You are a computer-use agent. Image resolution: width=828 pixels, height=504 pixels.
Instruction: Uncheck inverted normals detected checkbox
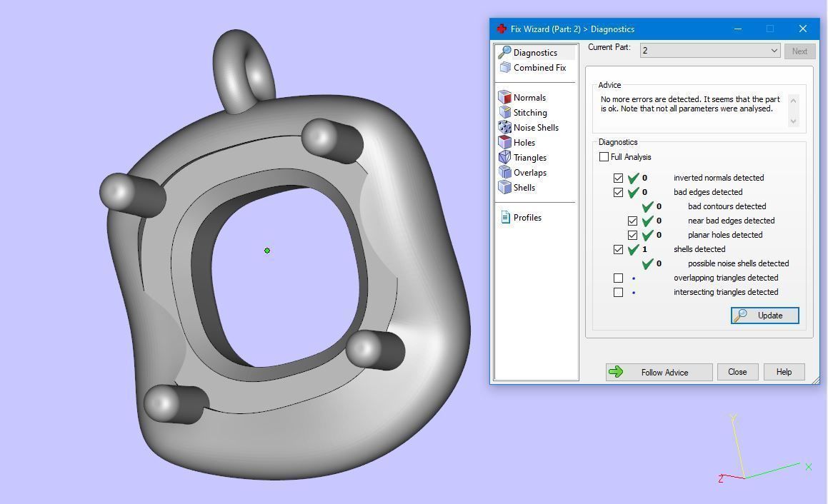click(619, 178)
